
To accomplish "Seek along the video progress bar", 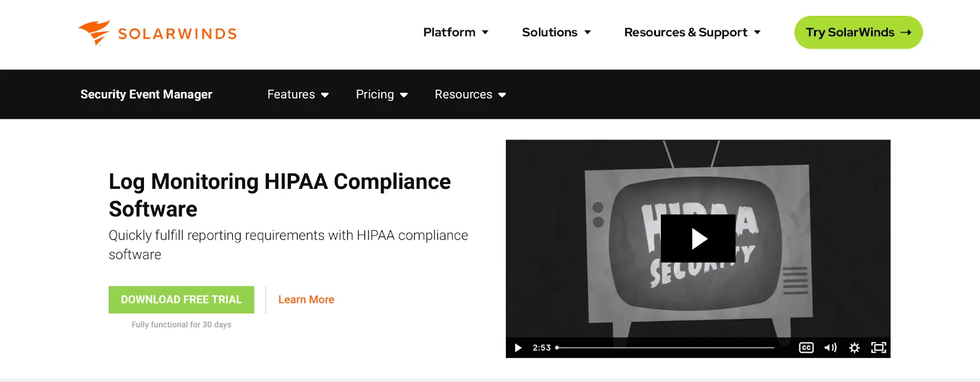I will click(666, 348).
